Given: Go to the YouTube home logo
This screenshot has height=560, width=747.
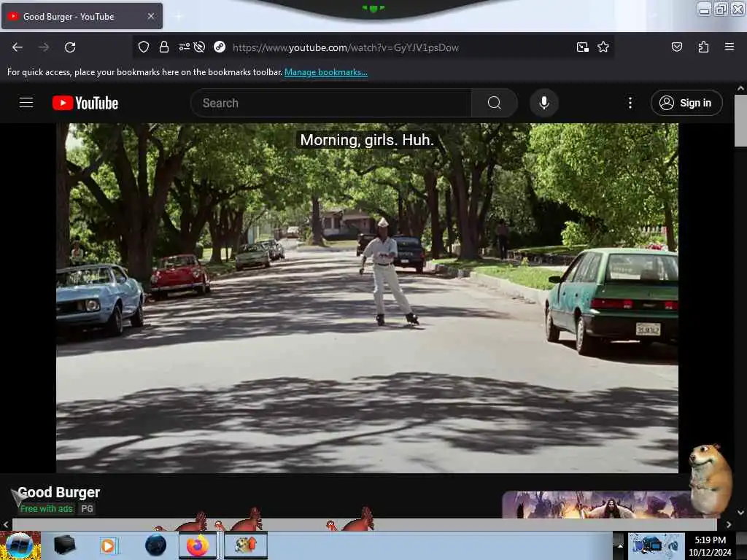Looking at the screenshot, I should (x=85, y=103).
